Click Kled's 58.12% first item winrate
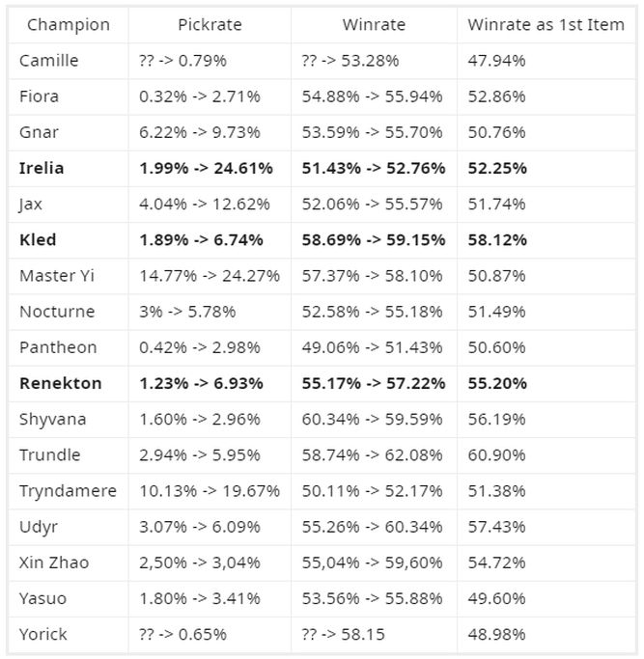 point(497,239)
